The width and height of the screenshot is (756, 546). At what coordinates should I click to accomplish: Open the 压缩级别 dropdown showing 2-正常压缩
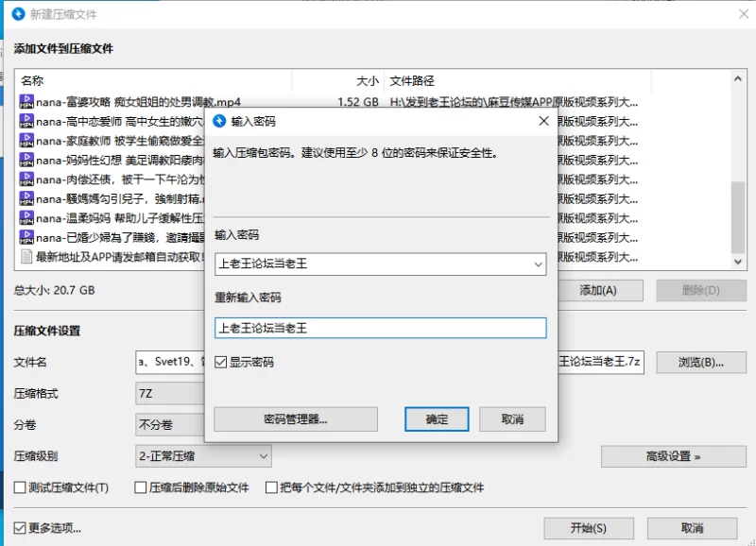pos(203,456)
